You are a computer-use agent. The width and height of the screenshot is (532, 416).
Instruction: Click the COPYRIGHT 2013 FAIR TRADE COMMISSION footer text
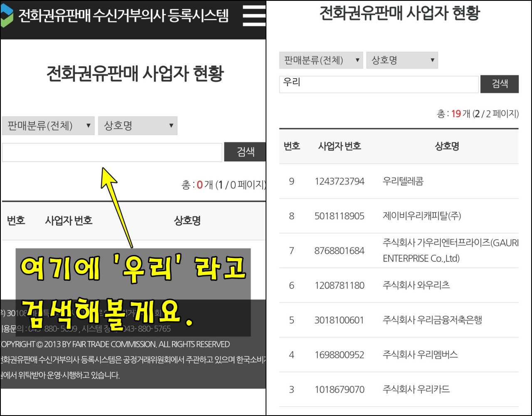pos(115,344)
